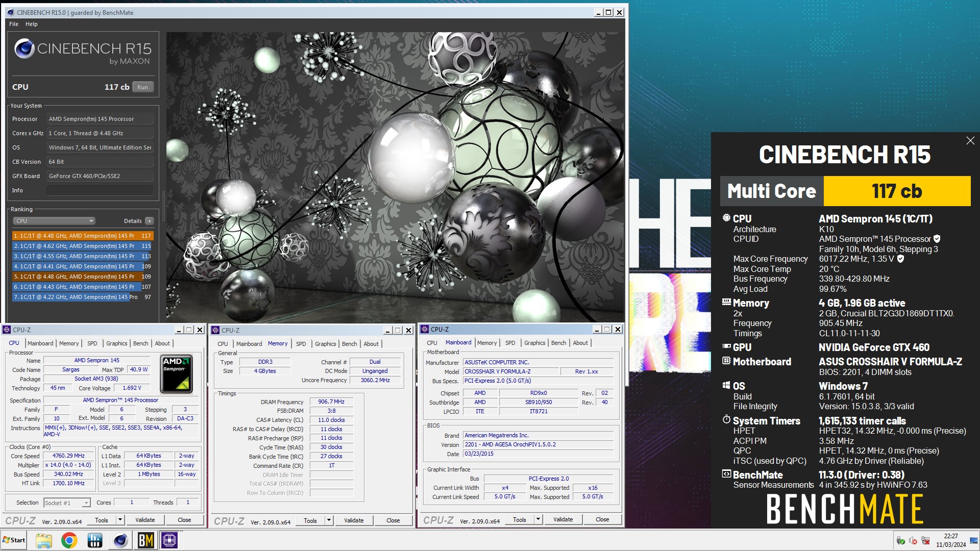The image size is (980, 551).
Task: Click the muted volume tray icon
Action: [x=913, y=541]
